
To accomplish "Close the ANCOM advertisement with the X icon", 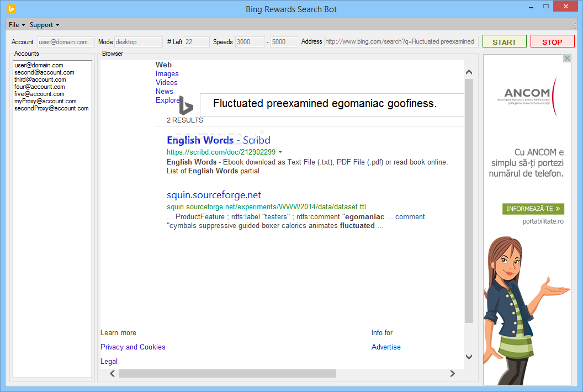I will (x=566, y=59).
